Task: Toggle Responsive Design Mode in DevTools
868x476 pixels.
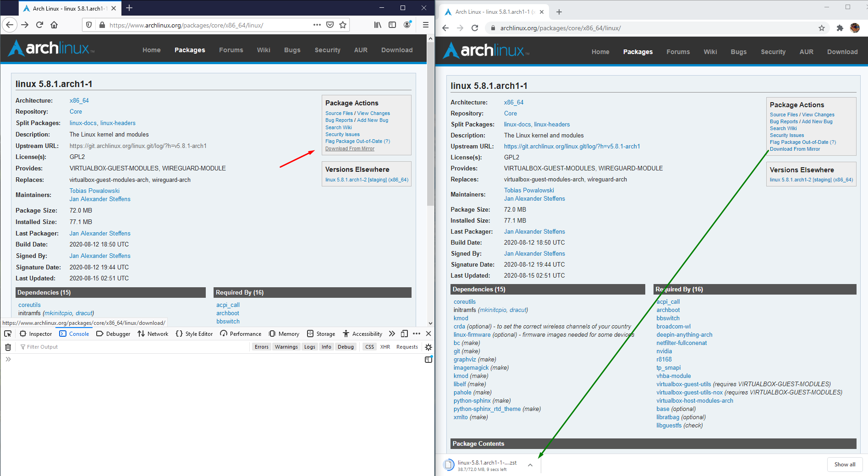Action: (x=404, y=334)
